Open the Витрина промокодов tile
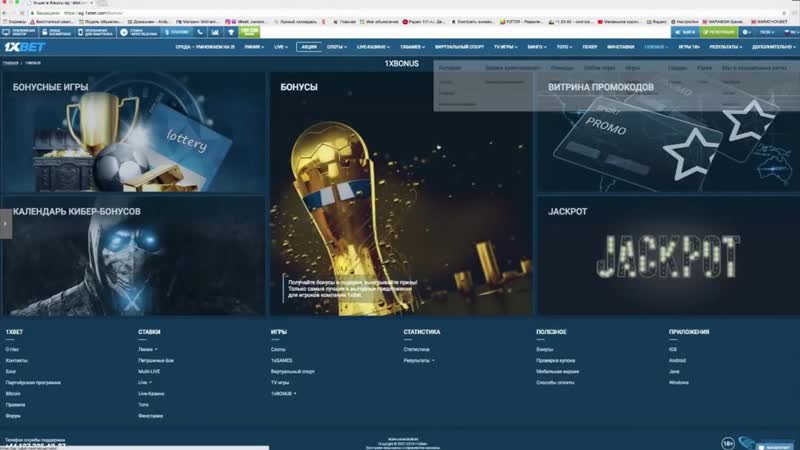 click(x=668, y=132)
